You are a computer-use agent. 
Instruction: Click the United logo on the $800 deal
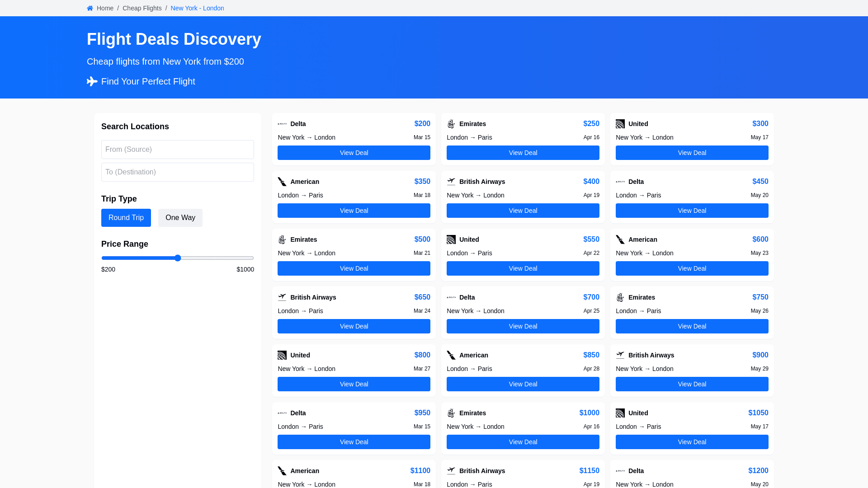pyautogui.click(x=282, y=355)
